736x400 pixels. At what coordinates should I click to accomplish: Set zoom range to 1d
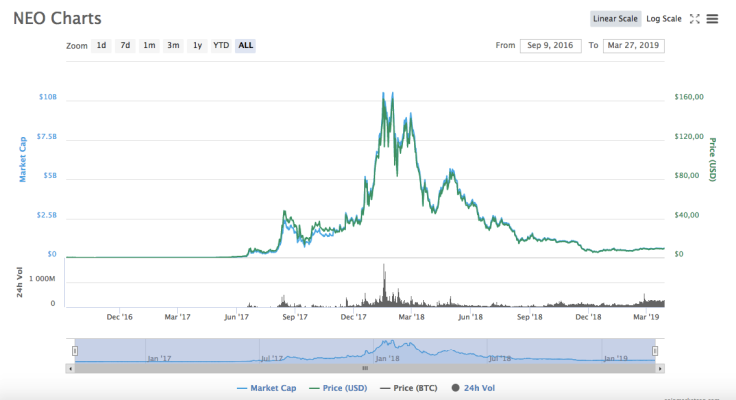(x=101, y=46)
